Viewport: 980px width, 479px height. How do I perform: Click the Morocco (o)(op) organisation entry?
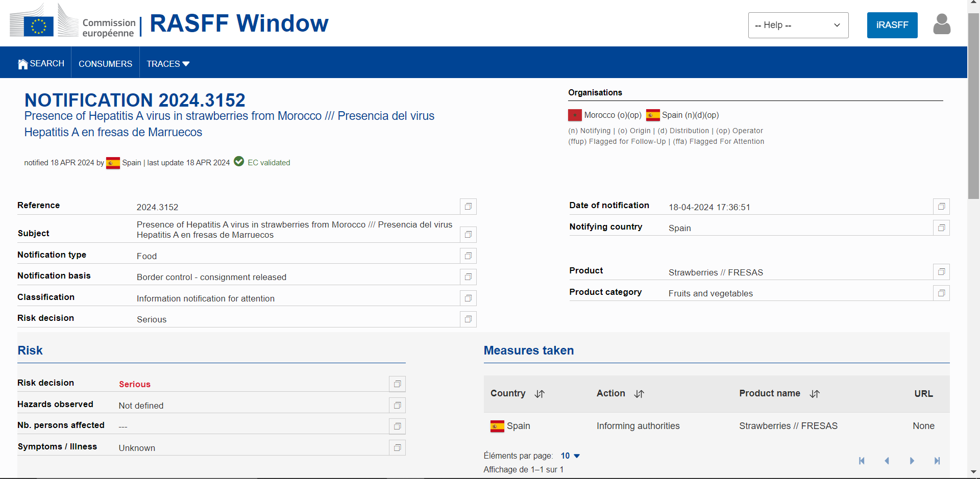605,115
